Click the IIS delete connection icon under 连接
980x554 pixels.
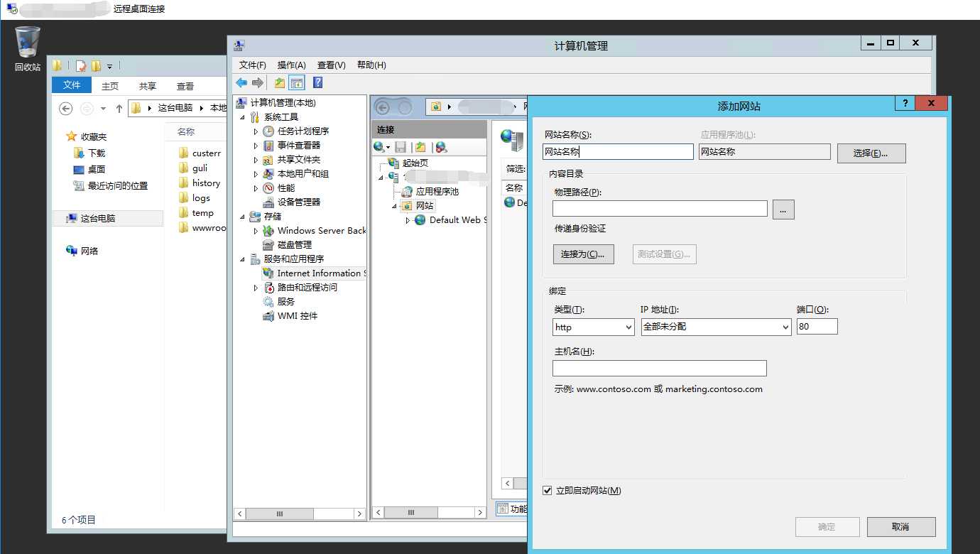441,147
